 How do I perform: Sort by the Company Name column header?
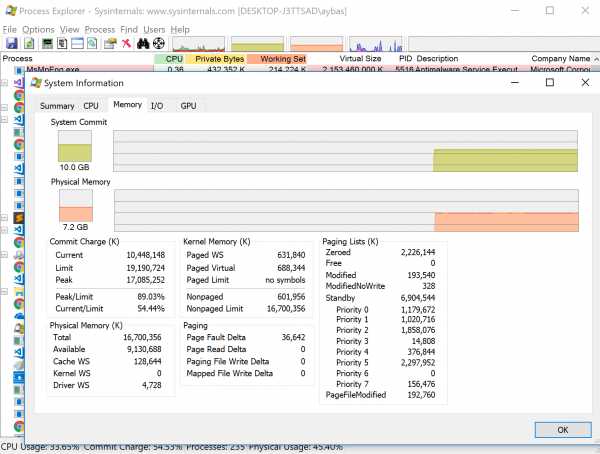tap(561, 59)
